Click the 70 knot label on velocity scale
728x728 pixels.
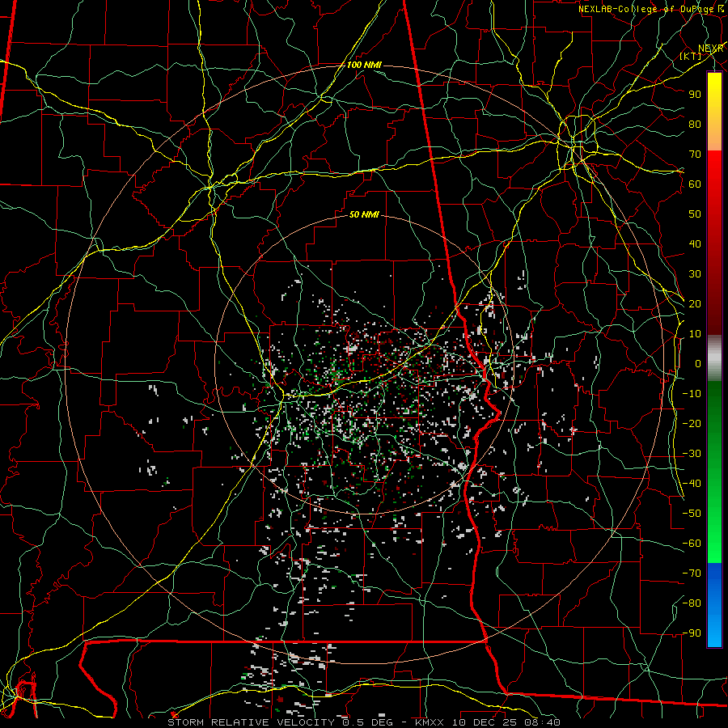click(x=695, y=154)
